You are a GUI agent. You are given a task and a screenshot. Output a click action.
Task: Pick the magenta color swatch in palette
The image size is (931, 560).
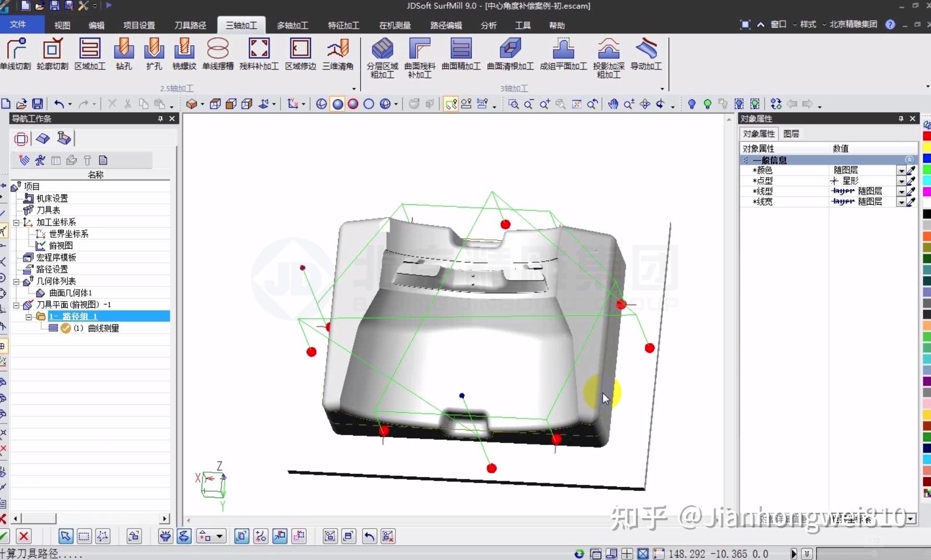pos(927,192)
